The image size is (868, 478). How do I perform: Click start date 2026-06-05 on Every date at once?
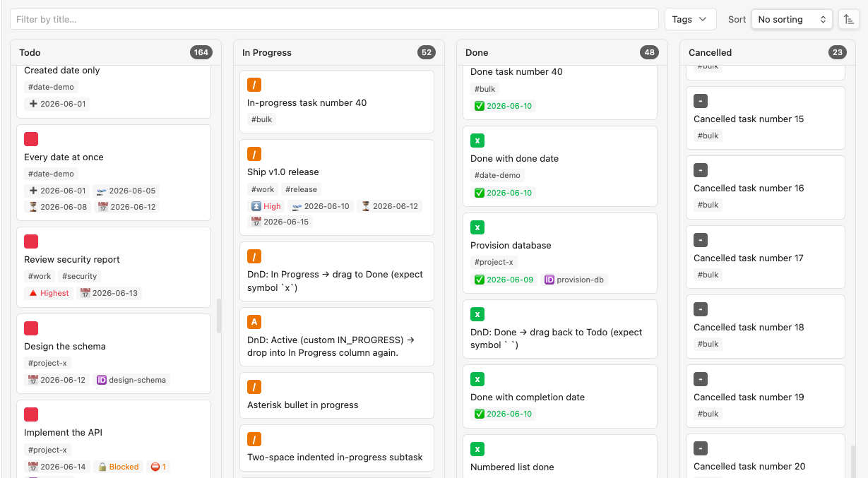tap(126, 191)
